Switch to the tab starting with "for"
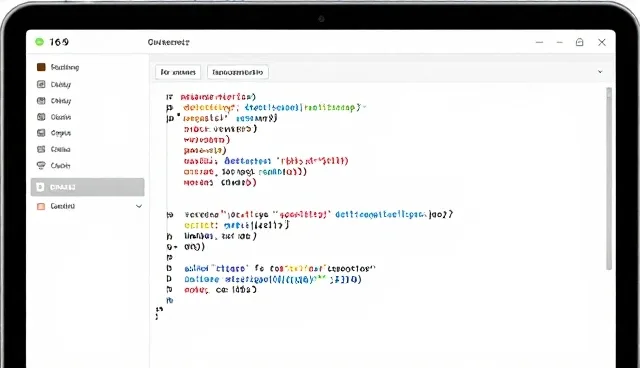Screen dimensions: 640x368 pyautogui.click(x=178, y=72)
